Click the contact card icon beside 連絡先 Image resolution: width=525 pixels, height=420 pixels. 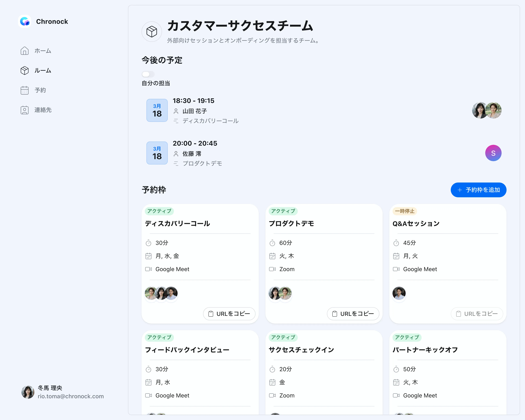(25, 110)
